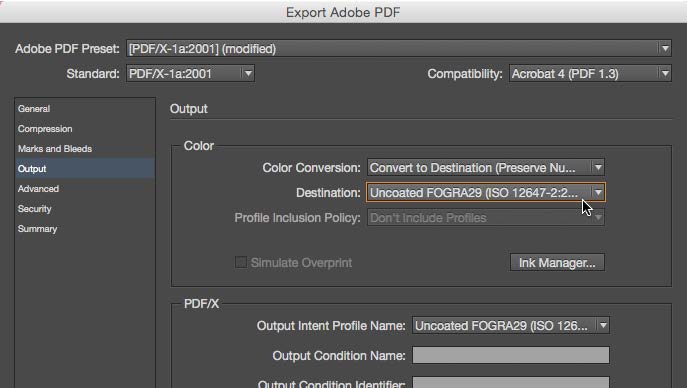Open the Output Intent Profile Name dropdown

pyautogui.click(x=511, y=325)
